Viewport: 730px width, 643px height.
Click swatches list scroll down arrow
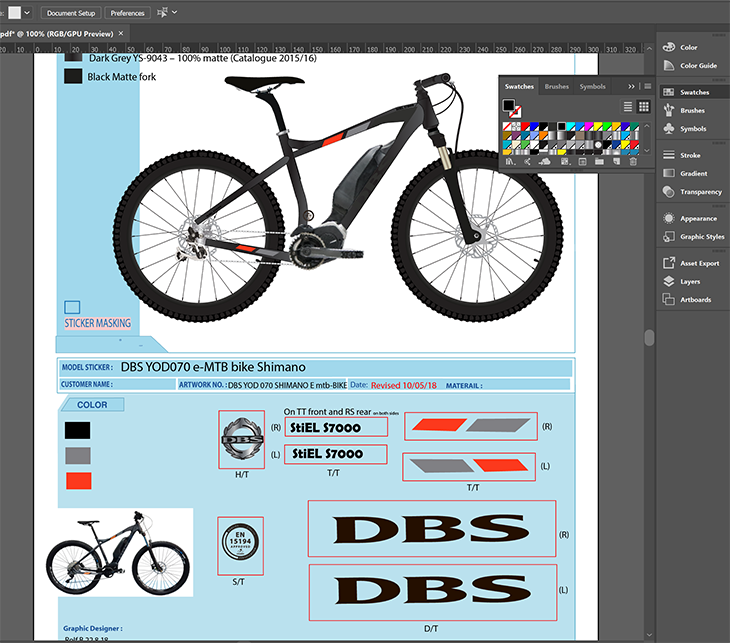pyautogui.click(x=647, y=150)
